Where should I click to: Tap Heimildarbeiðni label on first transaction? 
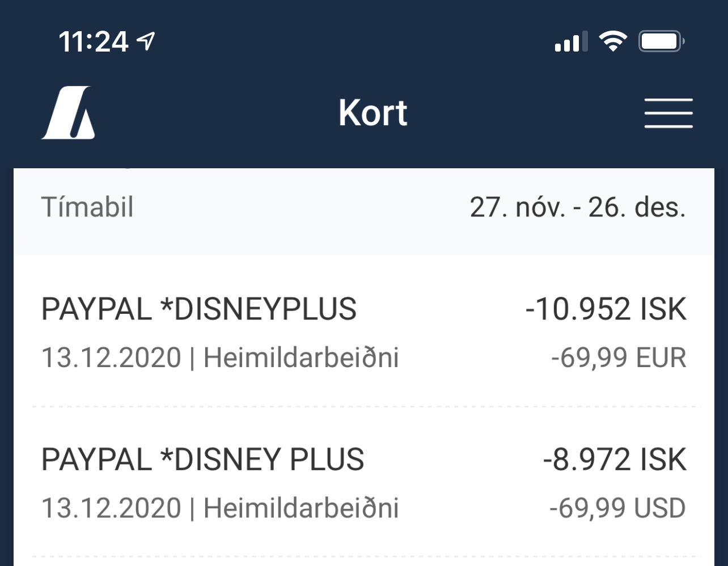point(301,358)
